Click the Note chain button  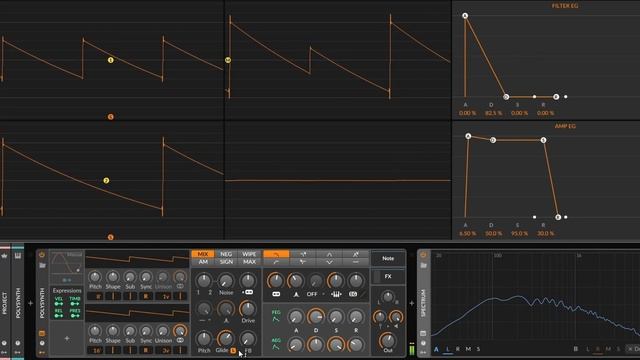click(x=388, y=258)
